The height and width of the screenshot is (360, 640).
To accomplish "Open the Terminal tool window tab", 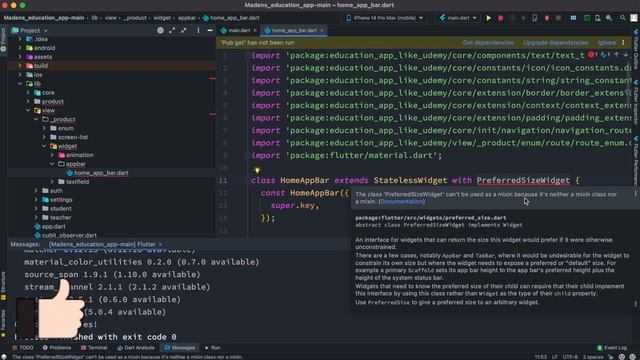I will [94, 348].
